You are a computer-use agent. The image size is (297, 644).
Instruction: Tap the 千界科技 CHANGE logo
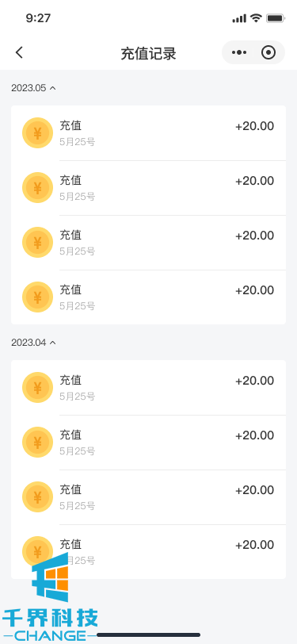coord(50,596)
